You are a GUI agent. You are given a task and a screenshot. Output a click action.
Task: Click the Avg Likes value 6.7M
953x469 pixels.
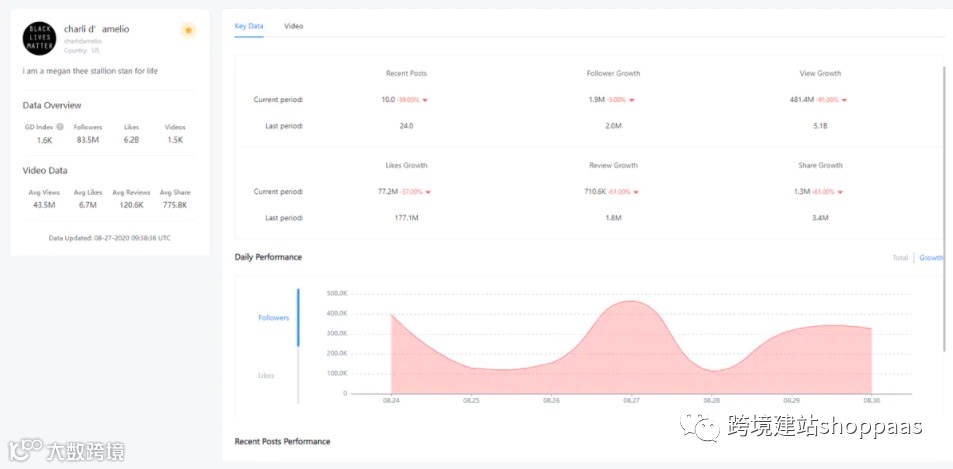pyautogui.click(x=88, y=205)
